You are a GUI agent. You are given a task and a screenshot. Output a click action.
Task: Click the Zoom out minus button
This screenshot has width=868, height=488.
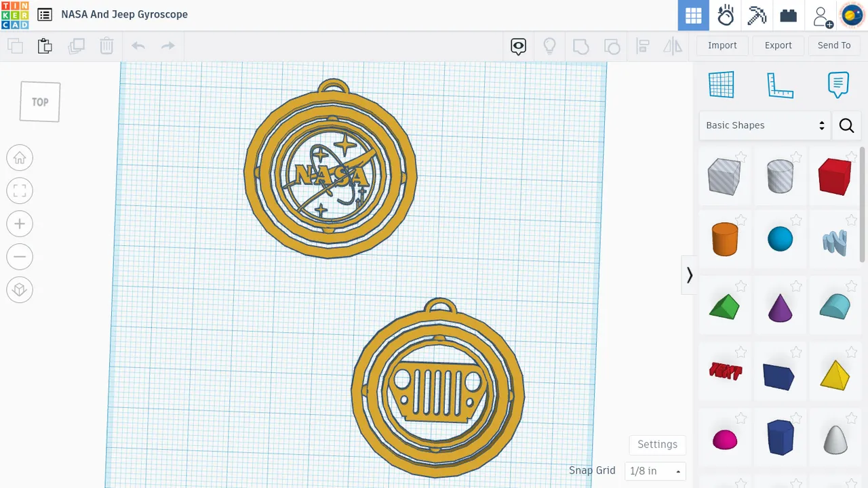pyautogui.click(x=20, y=257)
